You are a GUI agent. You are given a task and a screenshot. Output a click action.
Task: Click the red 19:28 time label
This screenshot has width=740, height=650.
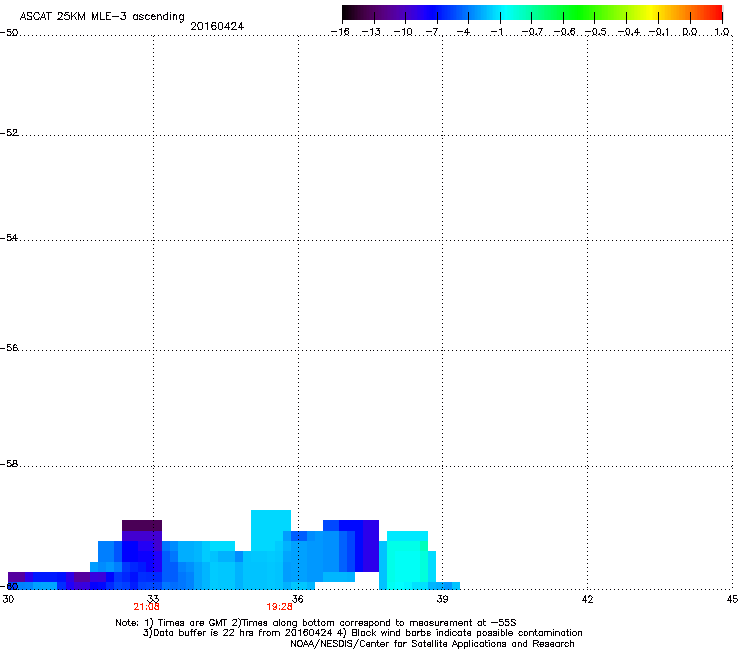click(279, 607)
